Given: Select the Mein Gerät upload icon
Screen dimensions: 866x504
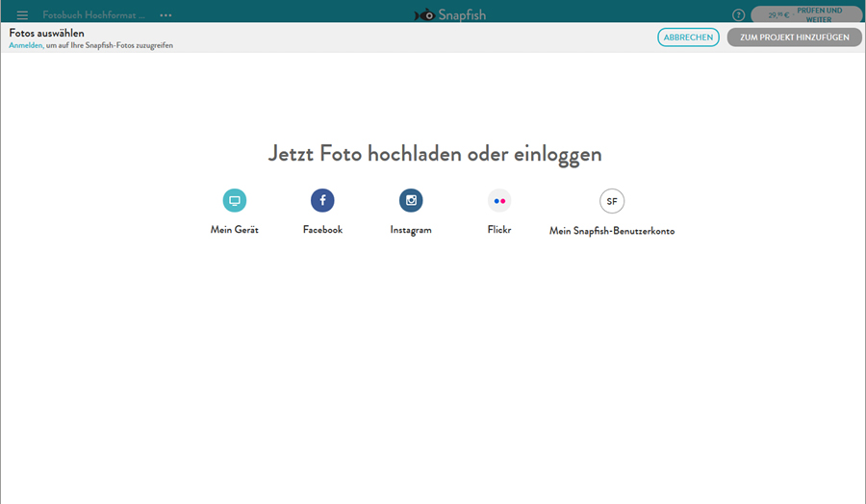Looking at the screenshot, I should 235,200.
